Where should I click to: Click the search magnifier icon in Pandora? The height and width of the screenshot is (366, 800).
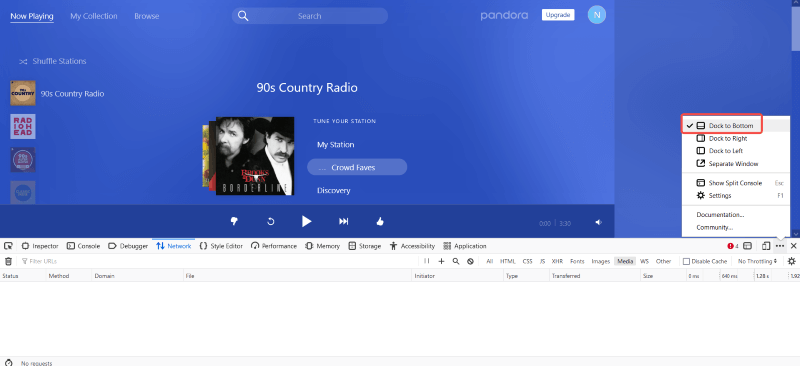243,16
